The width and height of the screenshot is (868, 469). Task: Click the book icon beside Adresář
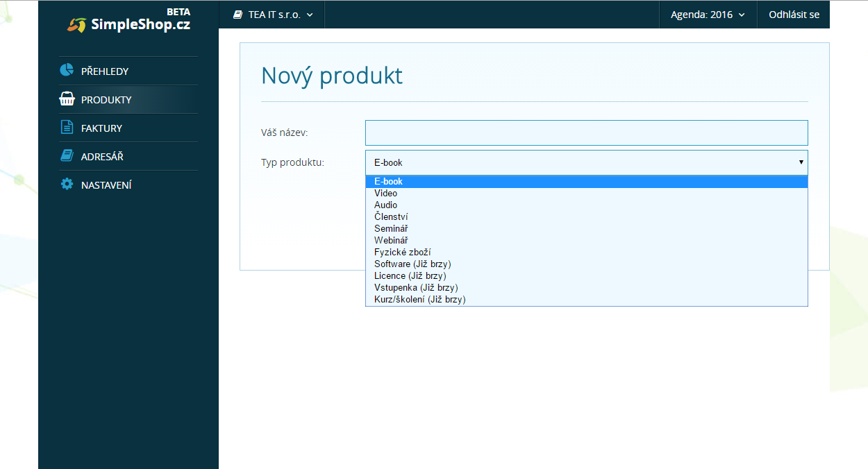pyautogui.click(x=67, y=156)
